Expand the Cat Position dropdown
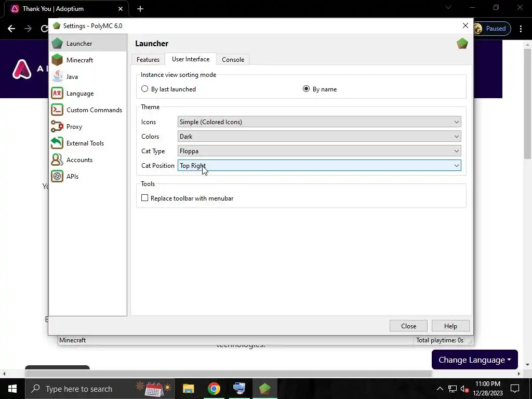532x399 pixels. [320, 166]
